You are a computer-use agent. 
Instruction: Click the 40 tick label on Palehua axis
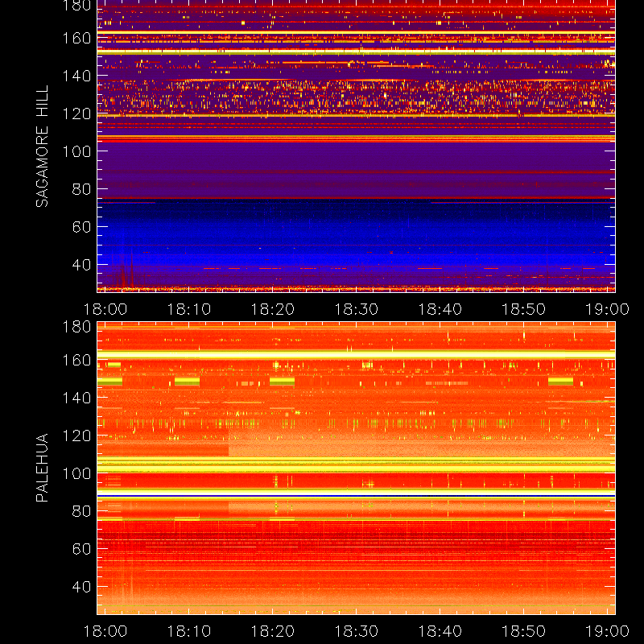(x=81, y=587)
